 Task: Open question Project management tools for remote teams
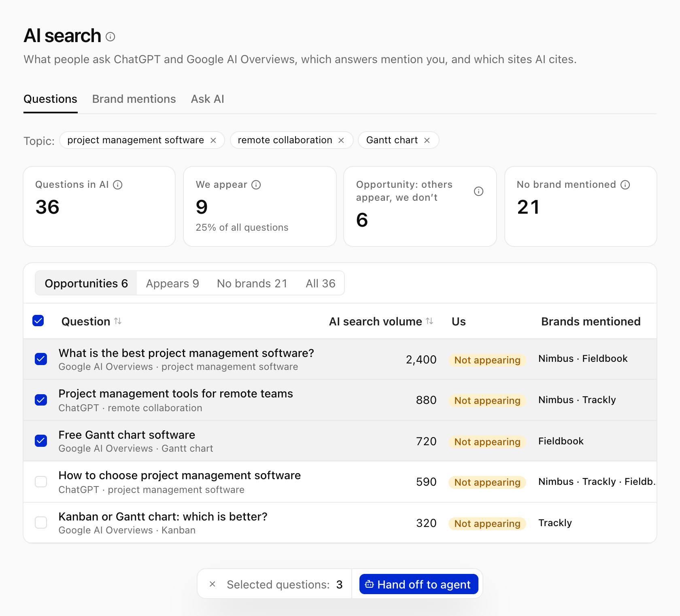[176, 394]
